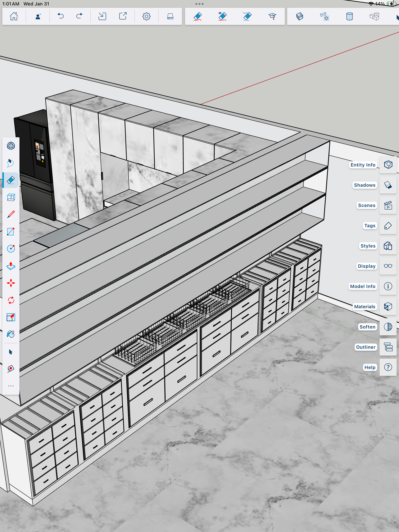
Task: Expand more tools with ellipsis
Action: click(11, 386)
